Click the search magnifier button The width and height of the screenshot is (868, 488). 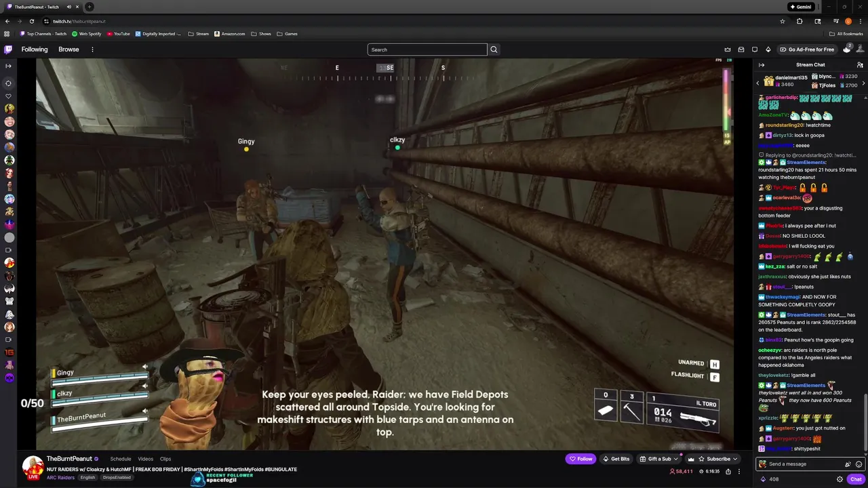click(x=494, y=49)
